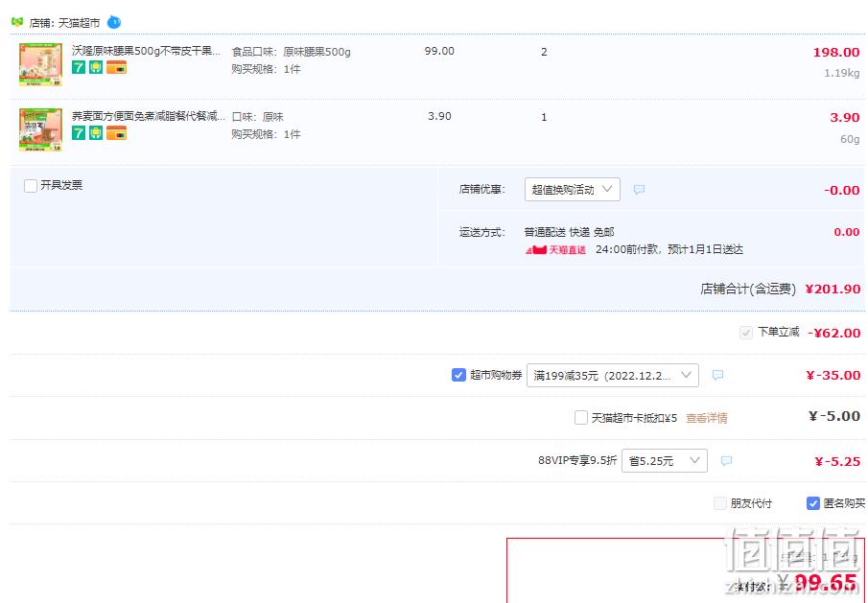Click the 99.00 unit price
The height and width of the screenshot is (603, 868).
coord(439,51)
